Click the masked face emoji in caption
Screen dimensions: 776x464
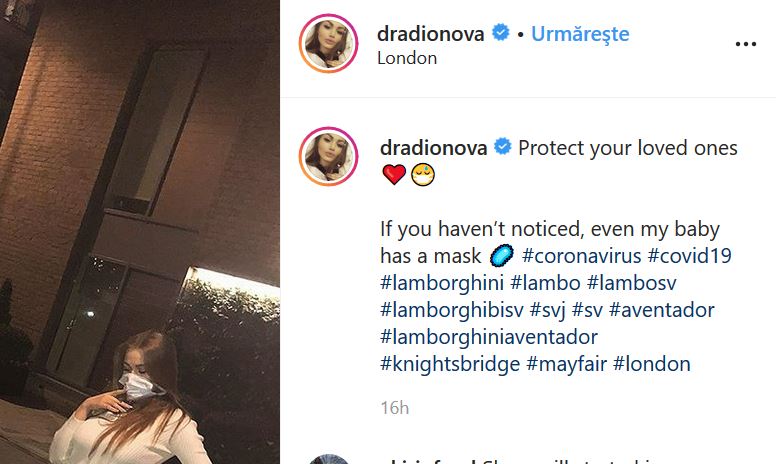[x=423, y=175]
